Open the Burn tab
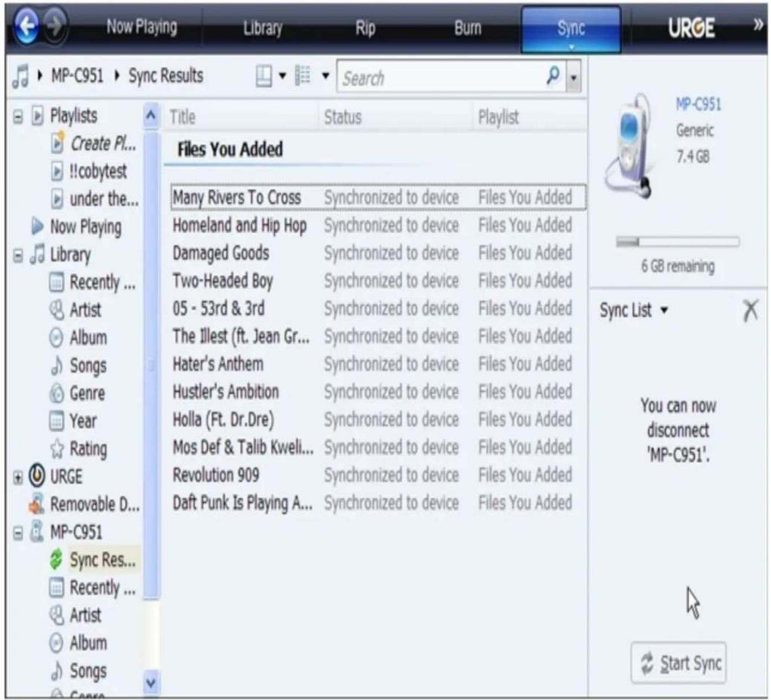Viewport: 771px width, 700px height. [468, 28]
